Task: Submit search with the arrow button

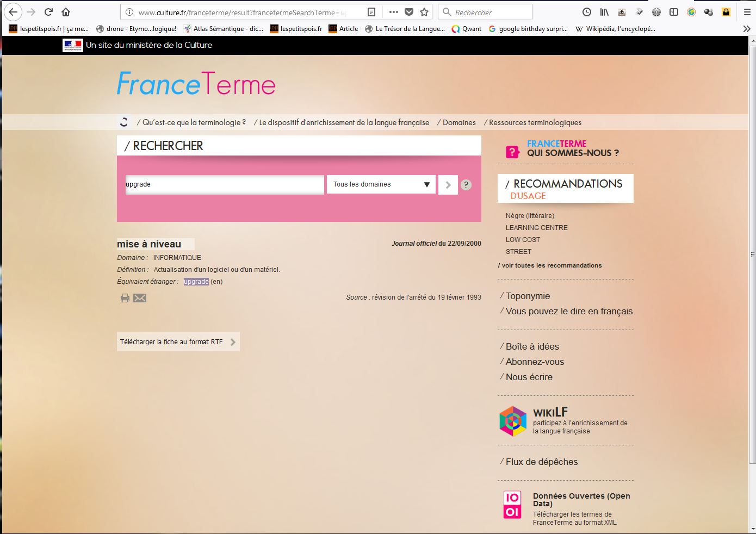Action: [448, 185]
